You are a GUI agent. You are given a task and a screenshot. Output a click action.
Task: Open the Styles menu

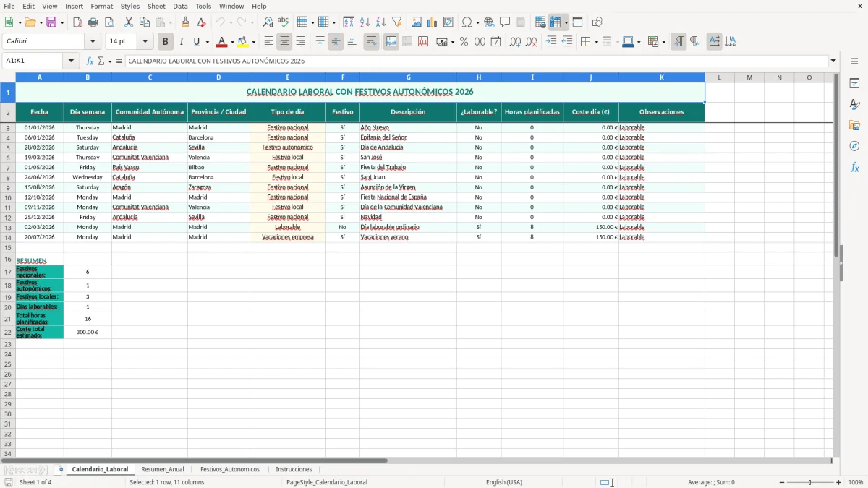coord(130,6)
